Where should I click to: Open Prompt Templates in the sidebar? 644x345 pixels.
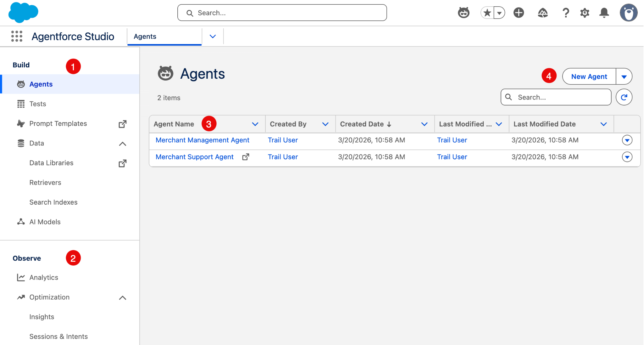coord(58,123)
